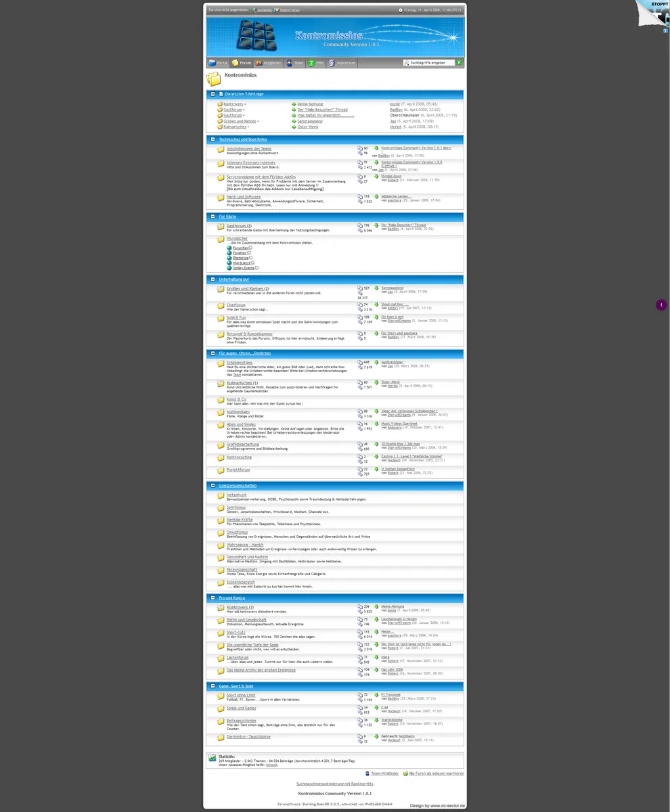Click purple circle badge labeled 1

tap(661, 305)
